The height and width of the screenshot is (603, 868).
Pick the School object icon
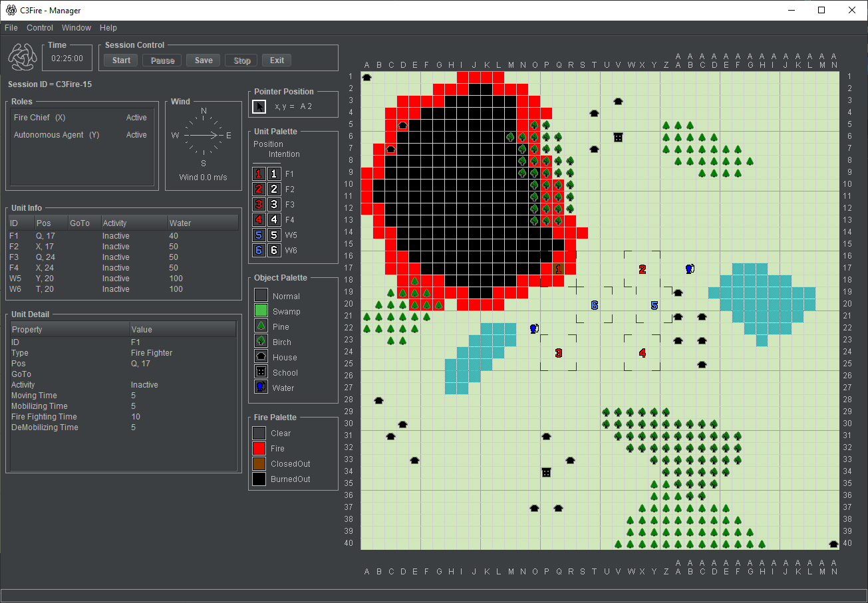tap(261, 372)
